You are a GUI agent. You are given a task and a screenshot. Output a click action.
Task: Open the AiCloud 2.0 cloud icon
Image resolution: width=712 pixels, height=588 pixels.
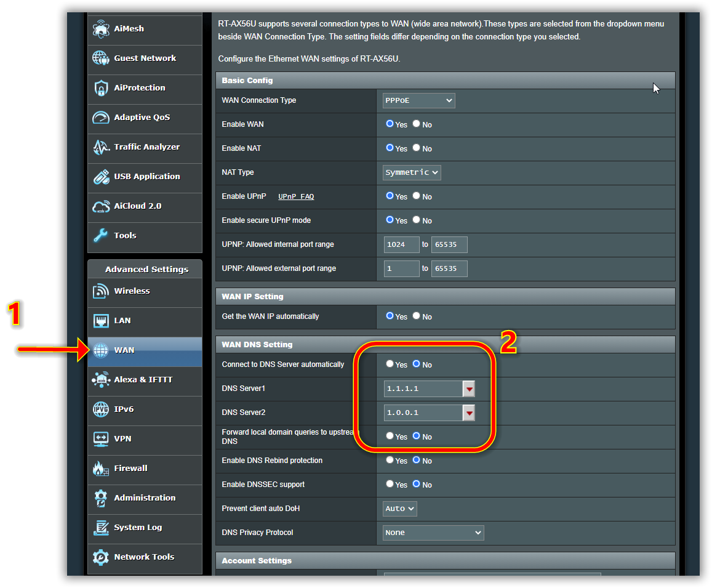pyautogui.click(x=101, y=206)
